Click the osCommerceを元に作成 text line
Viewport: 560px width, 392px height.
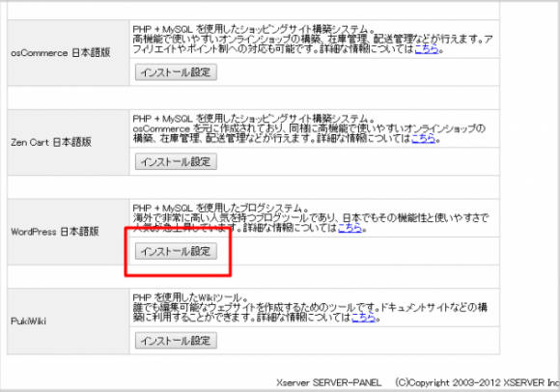tap(309, 128)
